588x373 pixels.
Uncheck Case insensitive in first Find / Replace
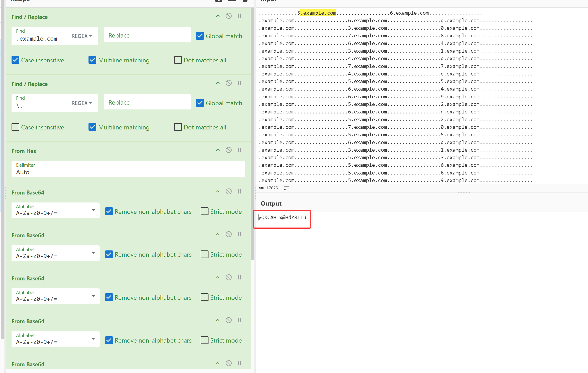coord(15,60)
